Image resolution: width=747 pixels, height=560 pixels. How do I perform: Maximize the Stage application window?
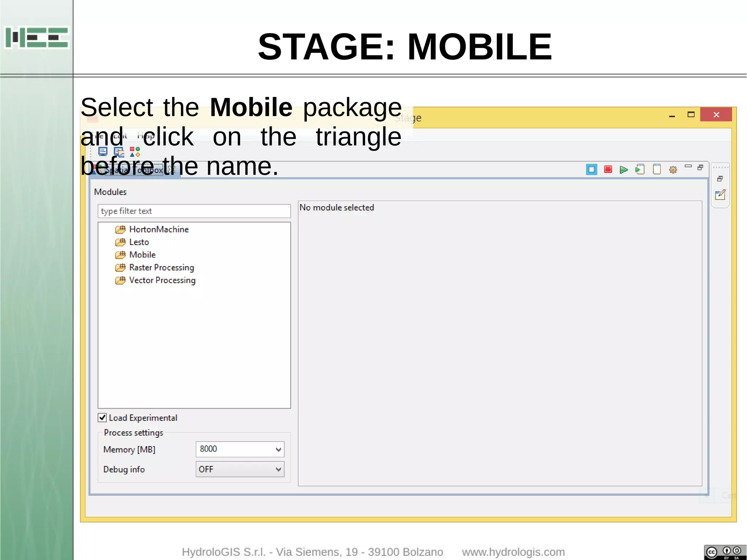(x=691, y=115)
